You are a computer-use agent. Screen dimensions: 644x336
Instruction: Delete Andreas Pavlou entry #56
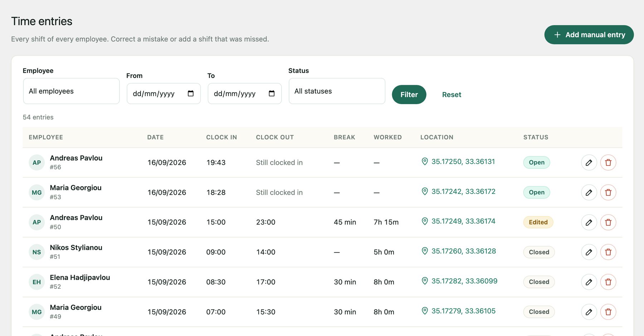[608, 162]
